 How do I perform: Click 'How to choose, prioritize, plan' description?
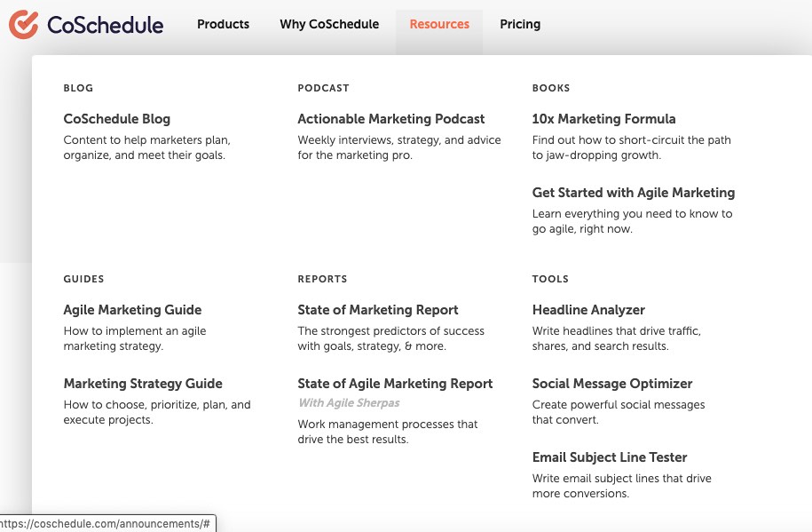click(x=157, y=412)
